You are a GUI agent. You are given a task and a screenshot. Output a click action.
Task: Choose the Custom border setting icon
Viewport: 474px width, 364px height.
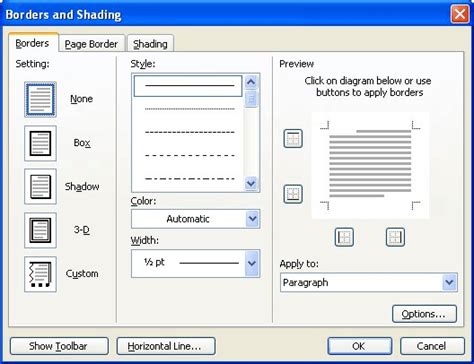click(x=40, y=274)
